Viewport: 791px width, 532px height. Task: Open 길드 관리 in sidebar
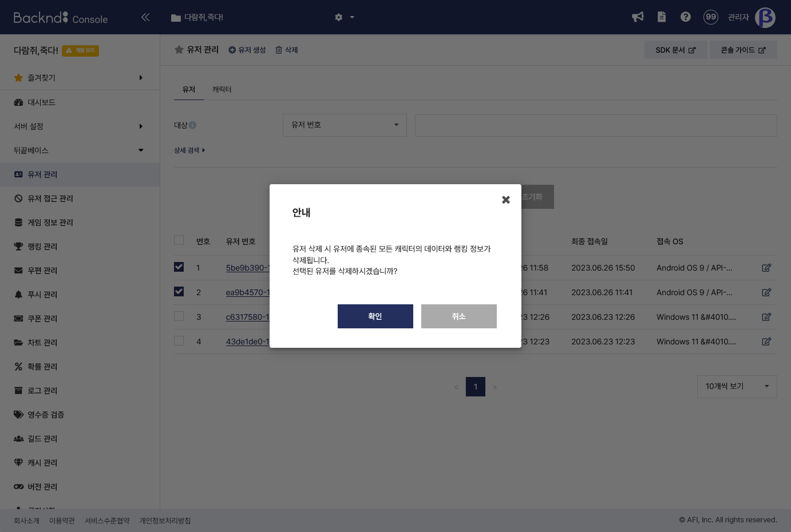80,439
